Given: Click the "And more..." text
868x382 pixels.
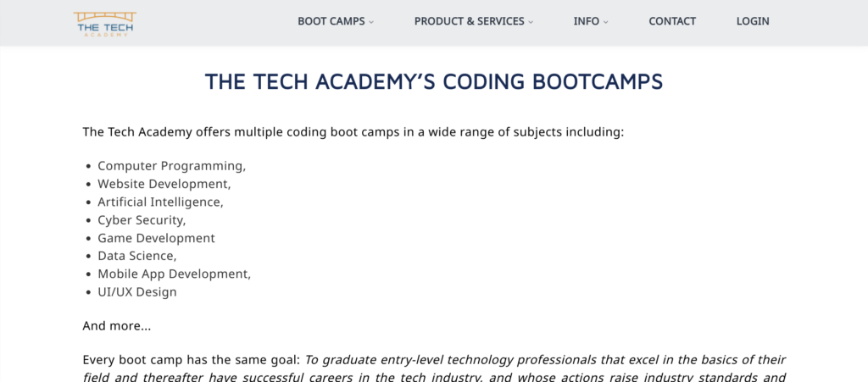Looking at the screenshot, I should [116, 325].
